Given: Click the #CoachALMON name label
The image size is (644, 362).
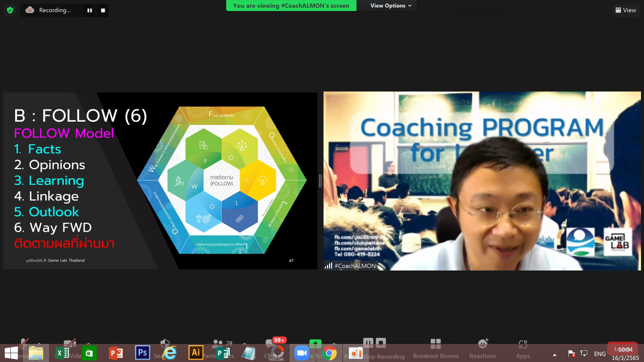Looking at the screenshot, I should (355, 266).
